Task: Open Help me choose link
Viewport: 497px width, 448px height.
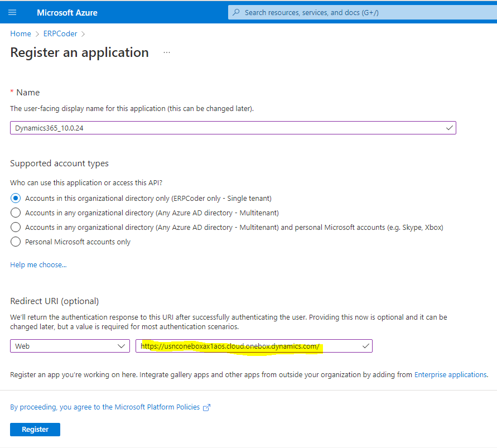Action: pyautogui.click(x=38, y=265)
